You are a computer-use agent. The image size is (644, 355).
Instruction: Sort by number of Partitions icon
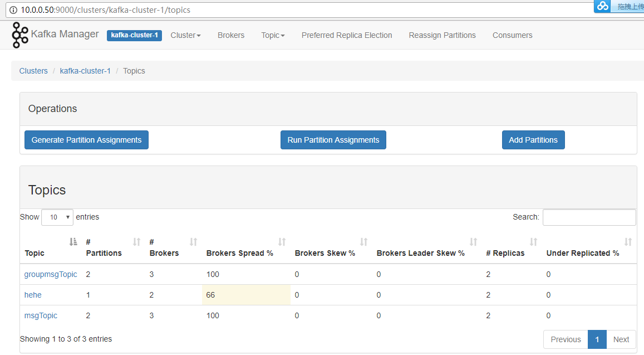[137, 242]
